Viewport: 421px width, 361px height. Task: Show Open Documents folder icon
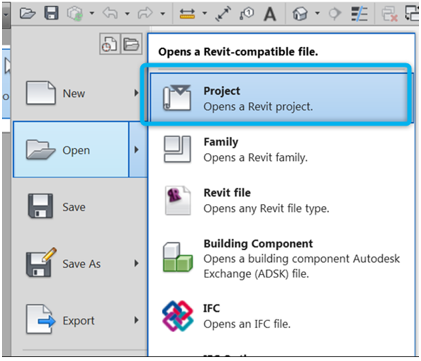tap(131, 44)
